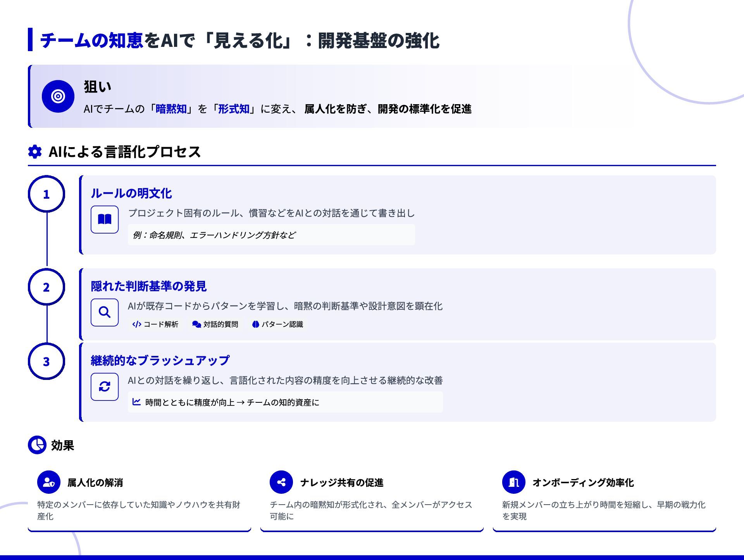Screen dimensions: 744x560
Task: Click the step 2 numbered circle
Action: tap(46, 287)
